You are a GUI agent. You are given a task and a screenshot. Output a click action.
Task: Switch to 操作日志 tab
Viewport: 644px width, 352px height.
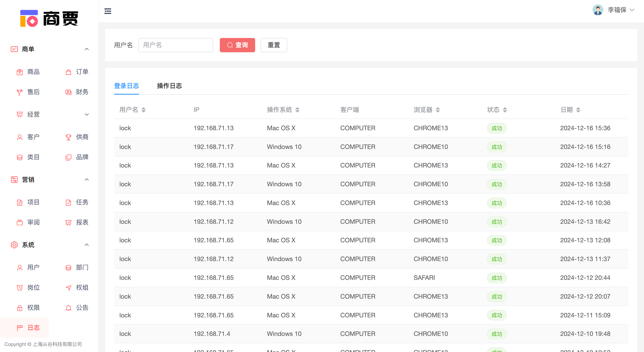click(x=169, y=86)
